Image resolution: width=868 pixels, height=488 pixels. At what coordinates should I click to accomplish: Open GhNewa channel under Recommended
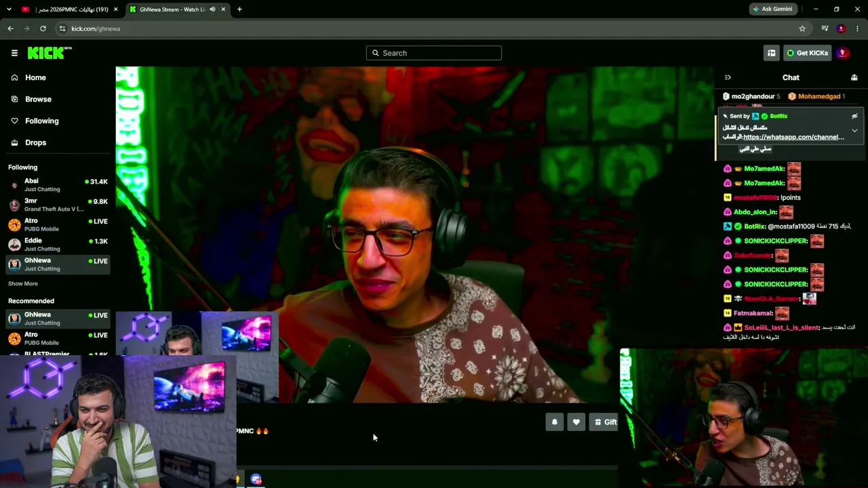[x=58, y=319]
